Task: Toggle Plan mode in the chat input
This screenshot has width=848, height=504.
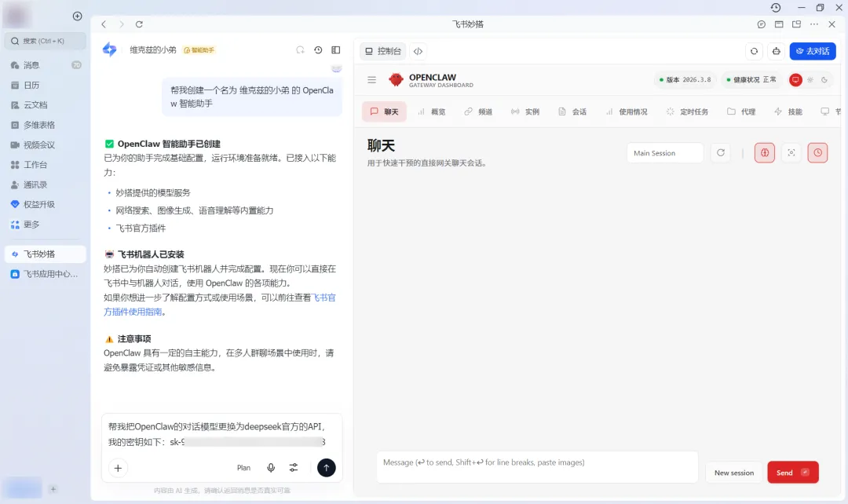Action: click(x=243, y=468)
